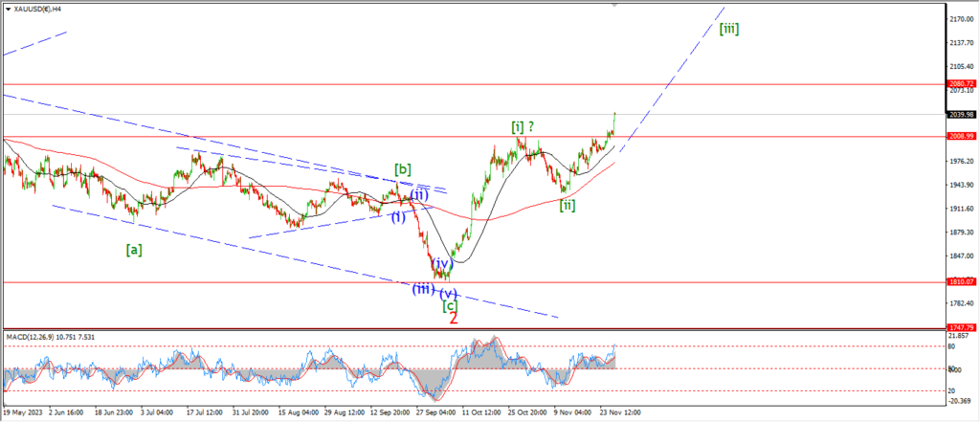Viewport: 980px width, 422px height.
Task: Select the green [iii] projection label
Action: point(728,28)
